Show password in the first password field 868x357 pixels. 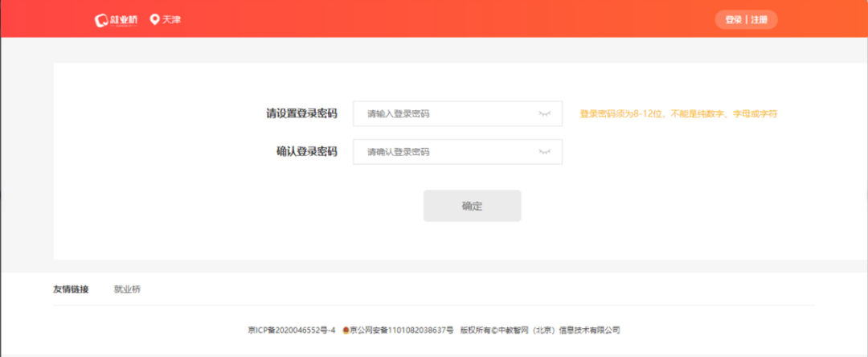tap(544, 114)
